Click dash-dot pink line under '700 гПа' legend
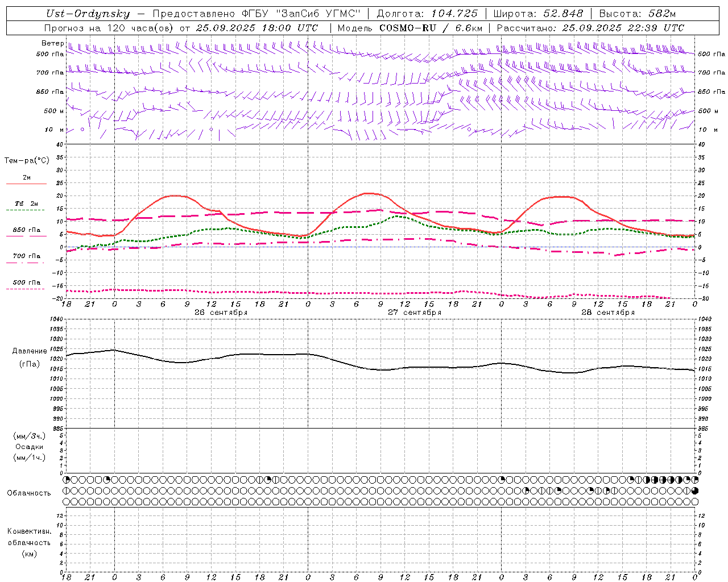This screenshot has height=582, width=728. pyautogui.click(x=25, y=263)
